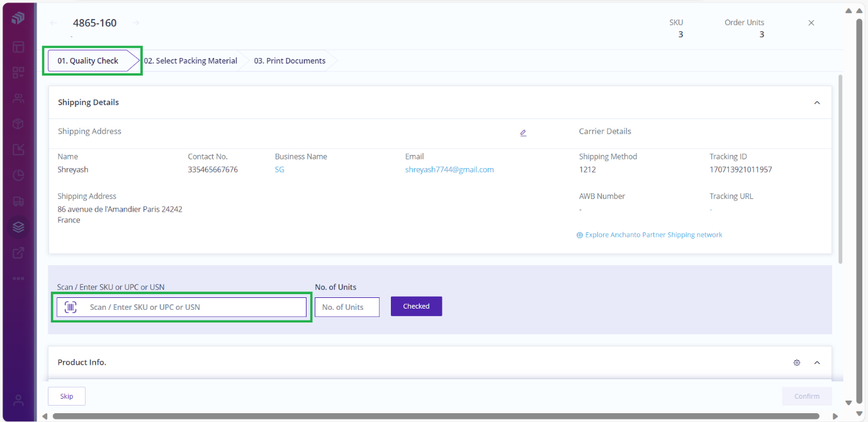This screenshot has width=868, height=422.
Task: Open the shreyash7744@gmail.com email link
Action: [449, 169]
